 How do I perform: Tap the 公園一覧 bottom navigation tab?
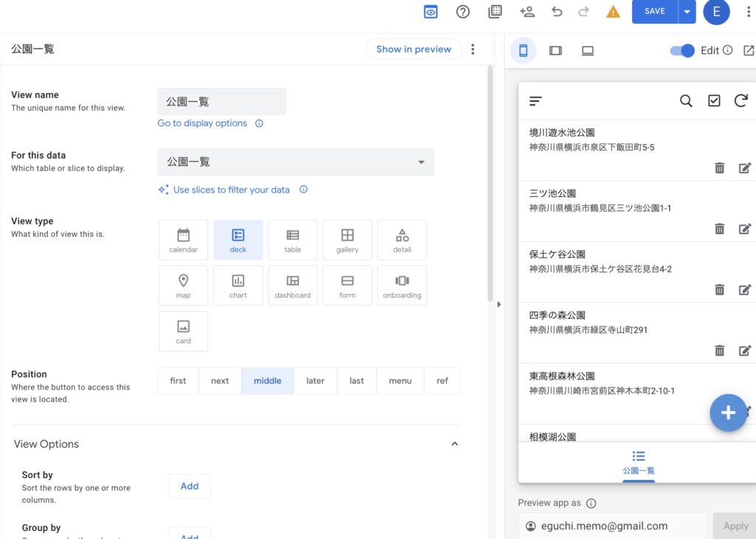point(638,462)
